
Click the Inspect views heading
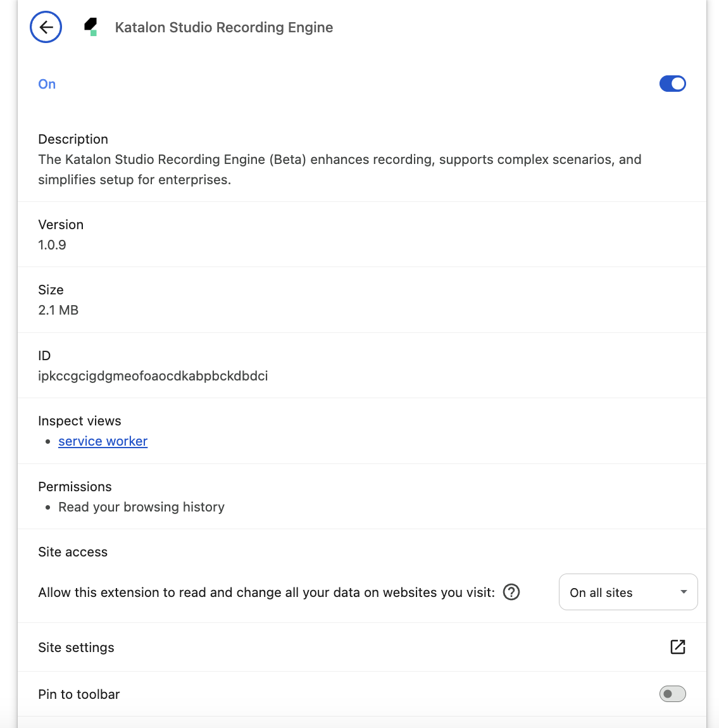pyautogui.click(x=79, y=420)
